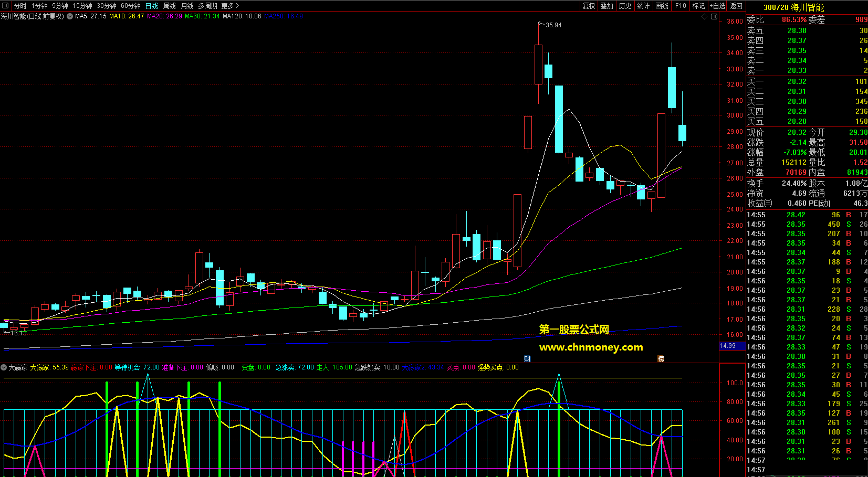868x477 pixels.
Task: Click the 走人: 105.00 indicator value
Action: 334,367
